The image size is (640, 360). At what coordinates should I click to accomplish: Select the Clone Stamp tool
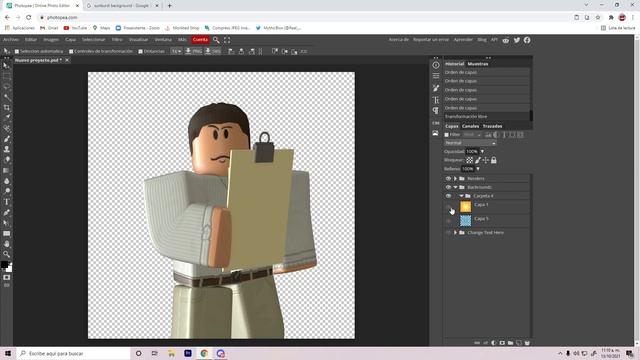point(7,149)
